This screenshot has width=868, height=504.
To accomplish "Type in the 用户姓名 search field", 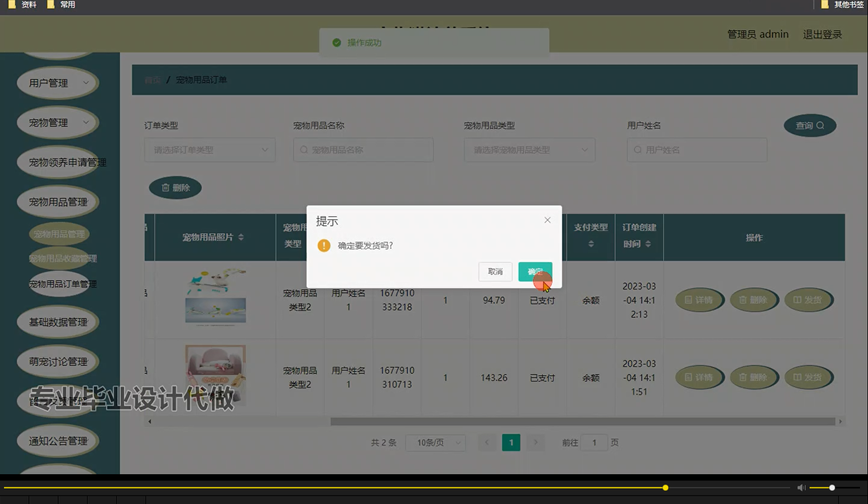I will click(696, 149).
